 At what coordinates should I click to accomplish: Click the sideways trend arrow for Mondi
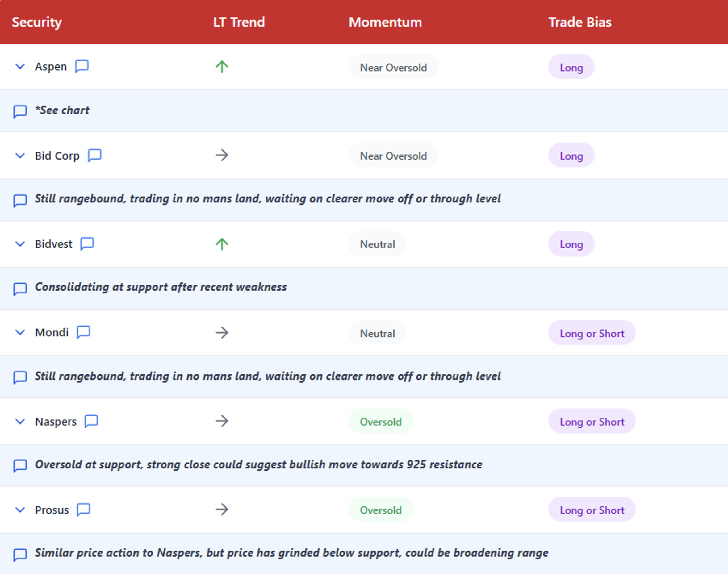tap(222, 333)
